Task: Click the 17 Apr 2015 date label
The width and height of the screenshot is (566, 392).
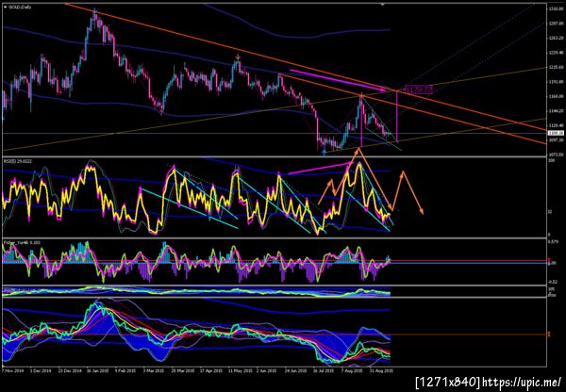Action: coord(212,370)
